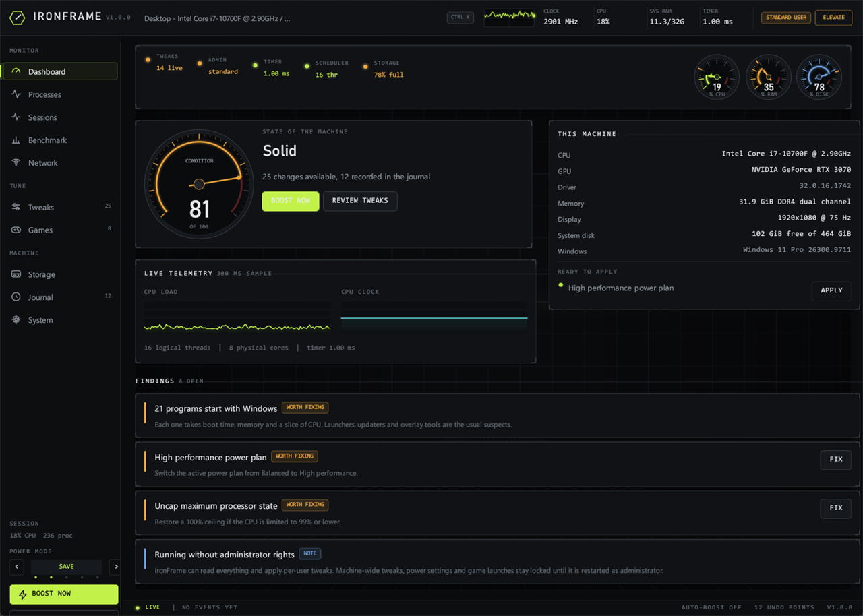Screen dimensions: 863x616
Task: Click the System gear icon
Action: point(16,320)
